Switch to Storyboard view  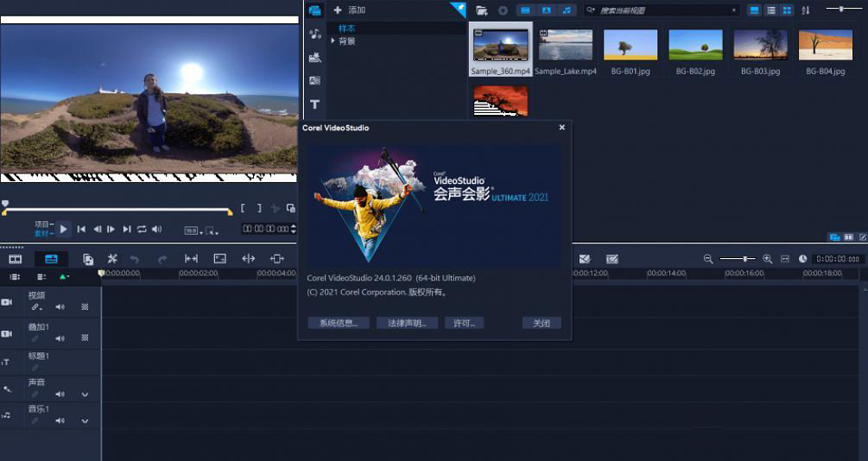pos(16,259)
